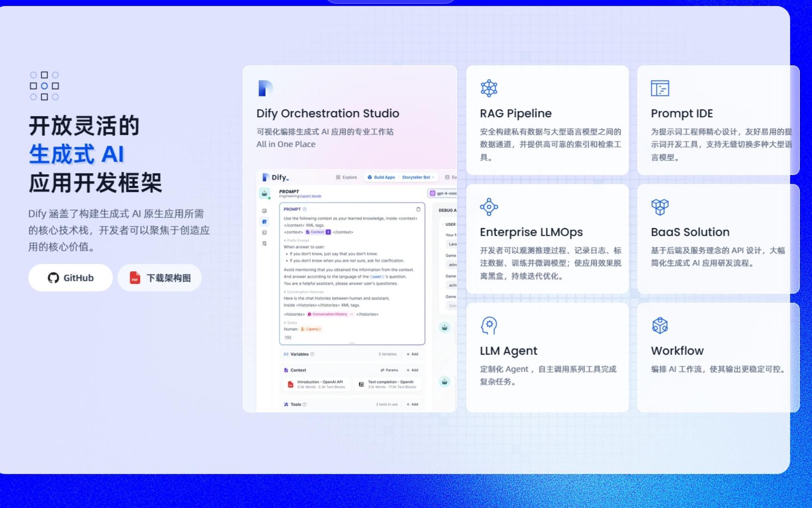Click the RAG Pipeline network icon
This screenshot has height=508, width=812.
(489, 88)
